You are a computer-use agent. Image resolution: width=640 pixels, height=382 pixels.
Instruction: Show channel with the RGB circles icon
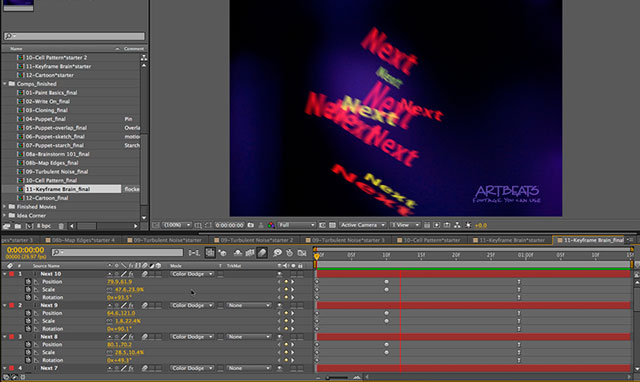pyautogui.click(x=271, y=225)
